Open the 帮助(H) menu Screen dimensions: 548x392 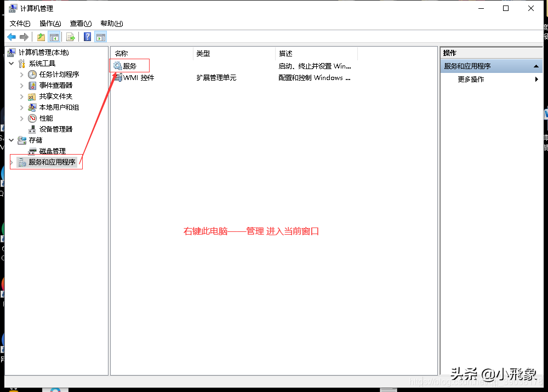[111, 24]
